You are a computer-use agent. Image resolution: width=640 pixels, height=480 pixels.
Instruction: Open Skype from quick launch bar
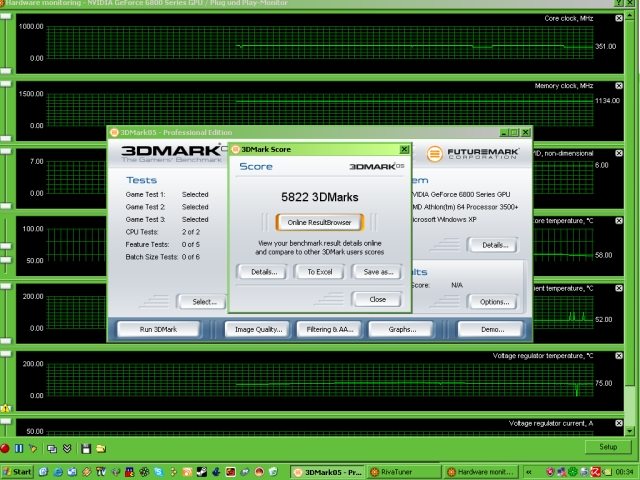pos(158,472)
